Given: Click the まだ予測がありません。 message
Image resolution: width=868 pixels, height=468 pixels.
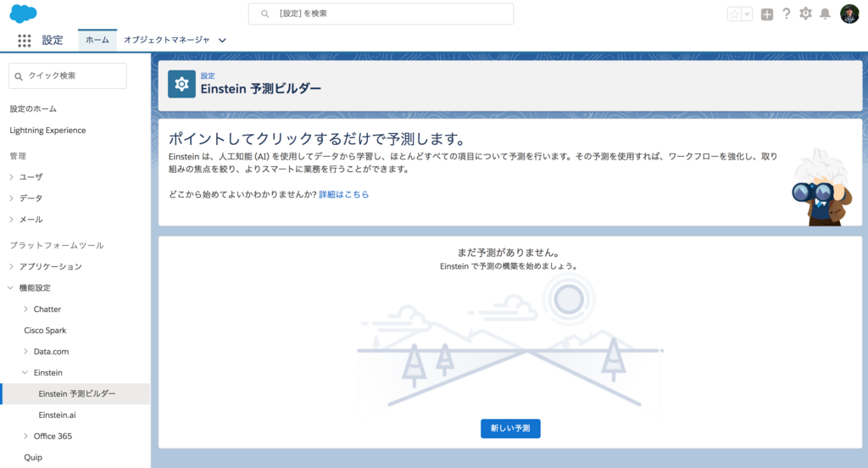Looking at the screenshot, I should point(509,253).
